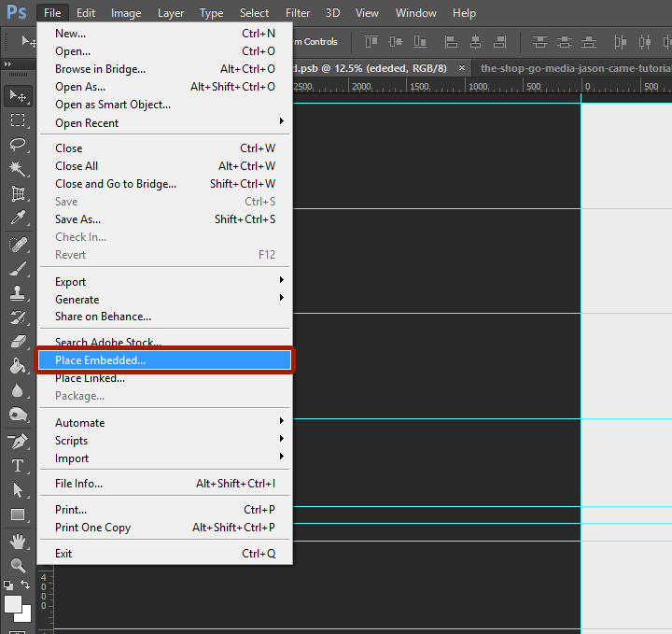Image resolution: width=672 pixels, height=634 pixels.
Task: Open the Filter menu
Action: pyautogui.click(x=298, y=13)
